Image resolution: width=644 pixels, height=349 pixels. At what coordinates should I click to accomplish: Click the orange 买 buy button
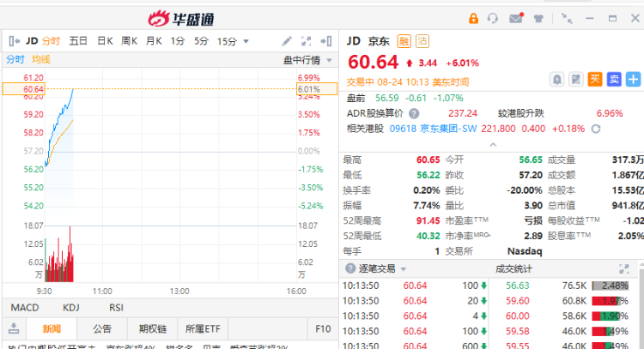pyautogui.click(x=594, y=80)
